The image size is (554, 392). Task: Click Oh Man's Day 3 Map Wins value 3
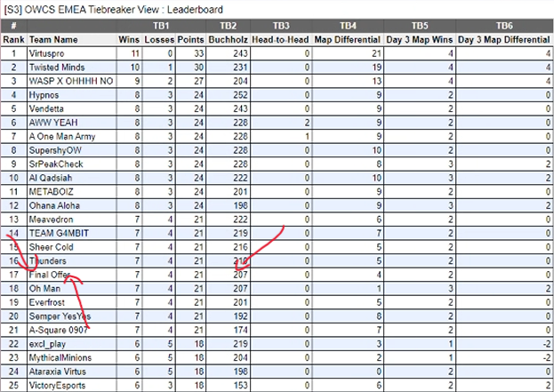tap(451, 289)
